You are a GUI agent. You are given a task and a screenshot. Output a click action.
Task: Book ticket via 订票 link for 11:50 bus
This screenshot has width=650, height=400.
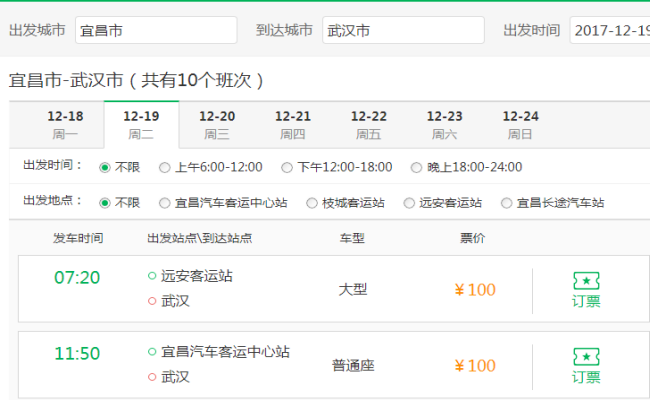pos(586,377)
